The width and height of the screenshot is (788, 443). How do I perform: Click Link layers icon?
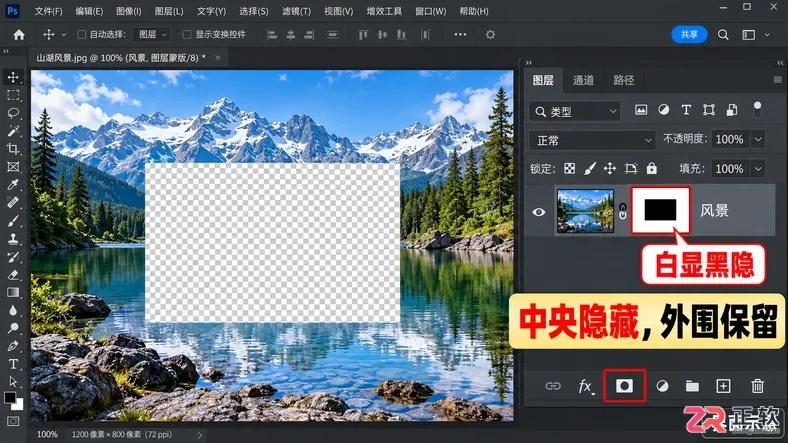[x=553, y=386]
